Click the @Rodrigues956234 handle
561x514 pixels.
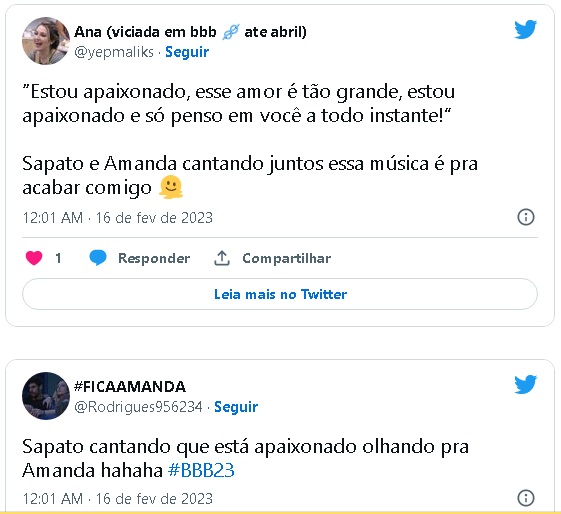click(x=138, y=407)
